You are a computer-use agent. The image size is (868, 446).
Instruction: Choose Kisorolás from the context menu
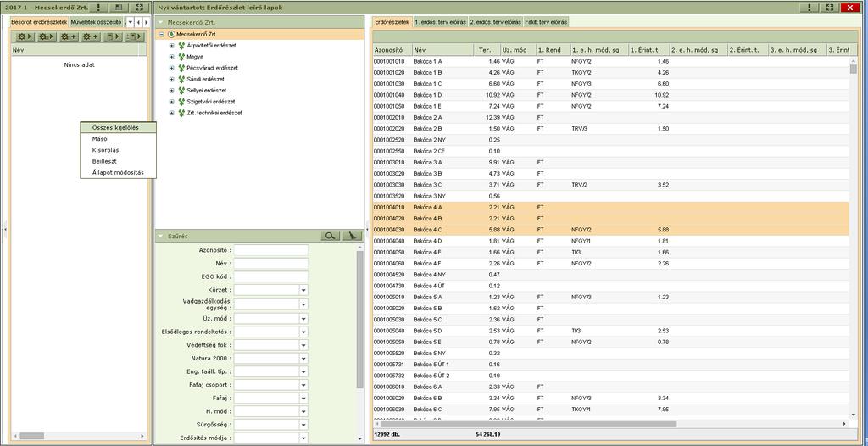[119, 149]
